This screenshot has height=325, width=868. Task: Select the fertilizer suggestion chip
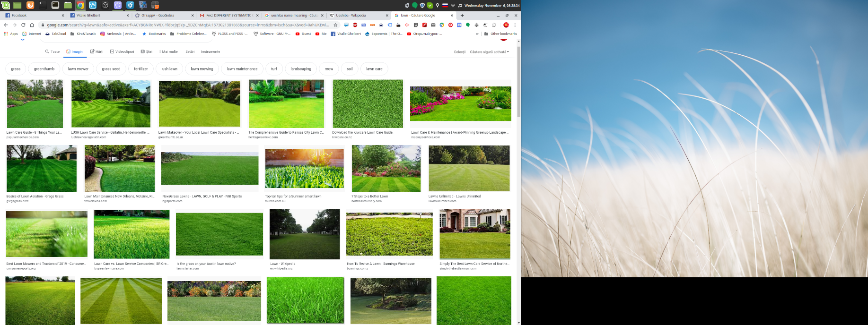coord(141,69)
